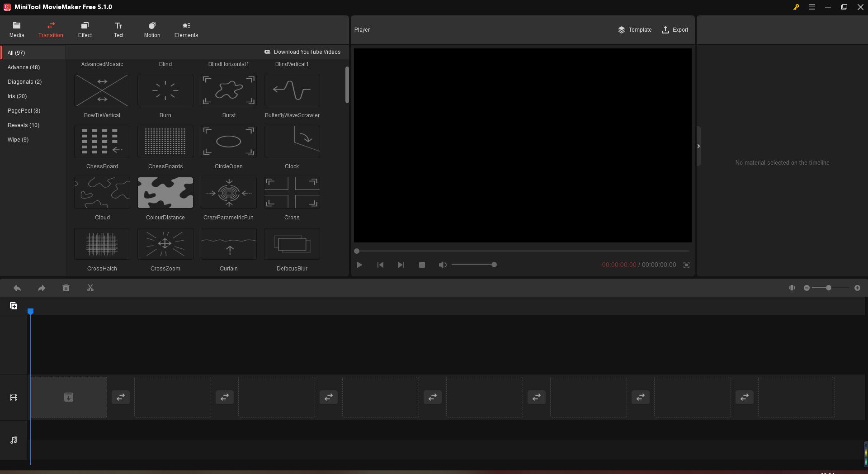Switch to the Elements tab
The height and width of the screenshot is (474, 868).
pyautogui.click(x=186, y=30)
